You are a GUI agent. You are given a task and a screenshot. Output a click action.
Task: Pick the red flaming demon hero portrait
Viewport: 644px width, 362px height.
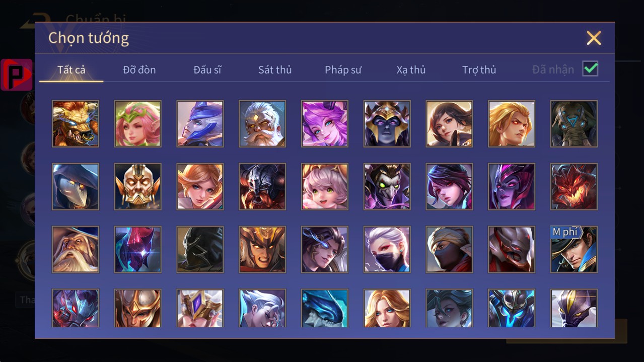pos(574,187)
